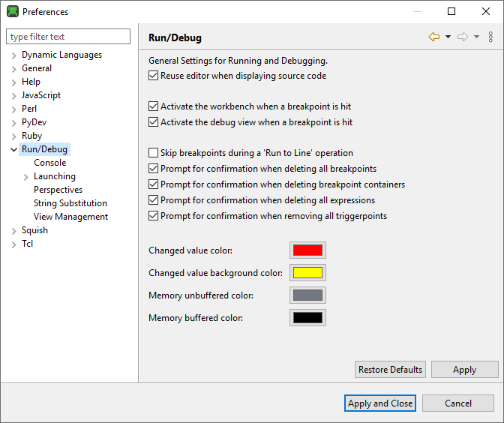This screenshot has height=423, width=504.
Task: Expand the General tree node
Action: [x=13, y=69]
